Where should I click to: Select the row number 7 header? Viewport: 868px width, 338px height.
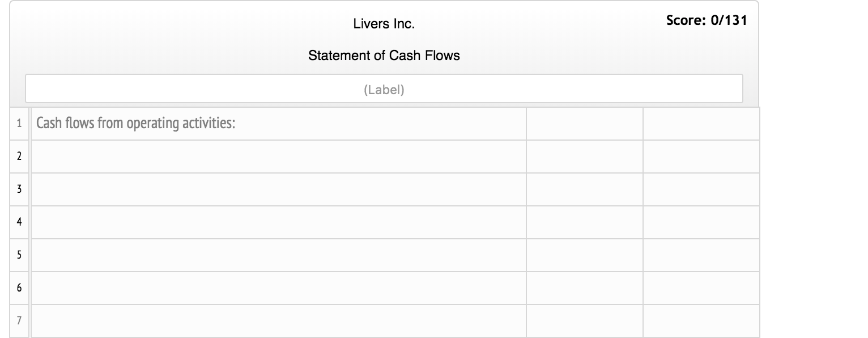coord(19,320)
